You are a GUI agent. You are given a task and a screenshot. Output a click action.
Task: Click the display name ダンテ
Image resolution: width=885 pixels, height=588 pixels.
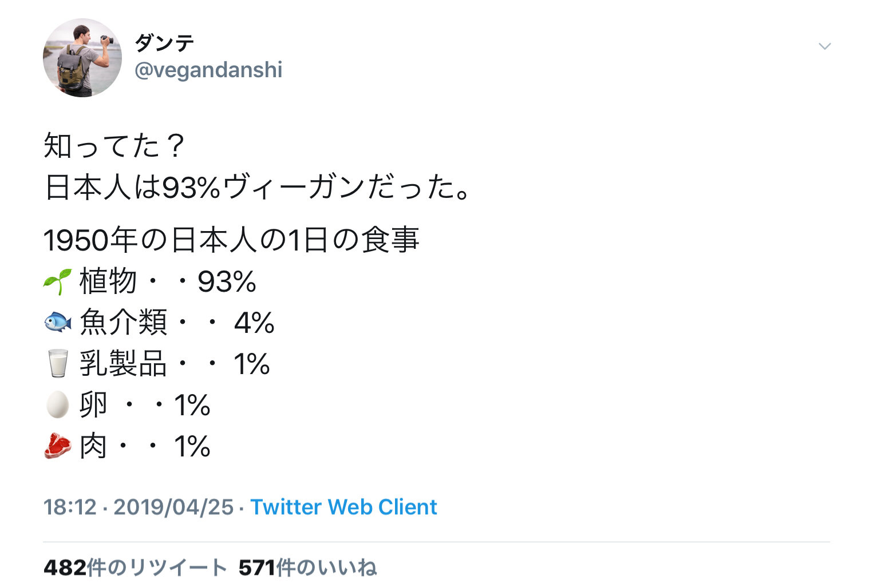(x=165, y=43)
